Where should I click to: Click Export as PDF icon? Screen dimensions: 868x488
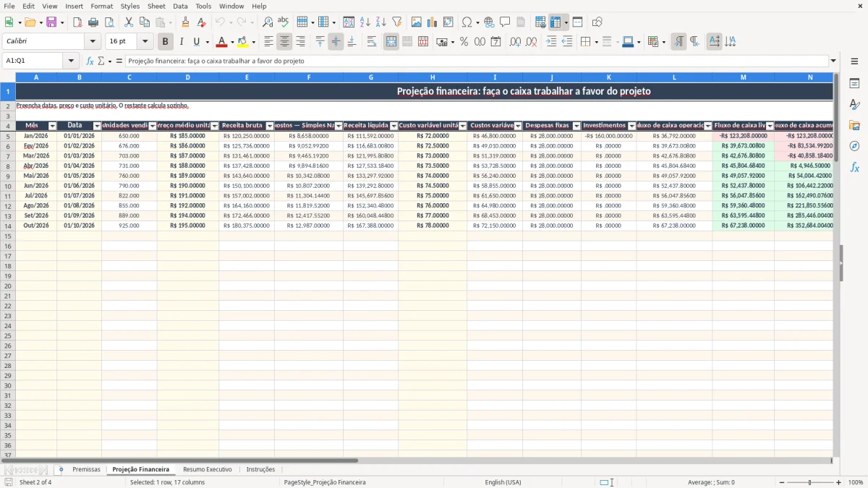click(77, 22)
